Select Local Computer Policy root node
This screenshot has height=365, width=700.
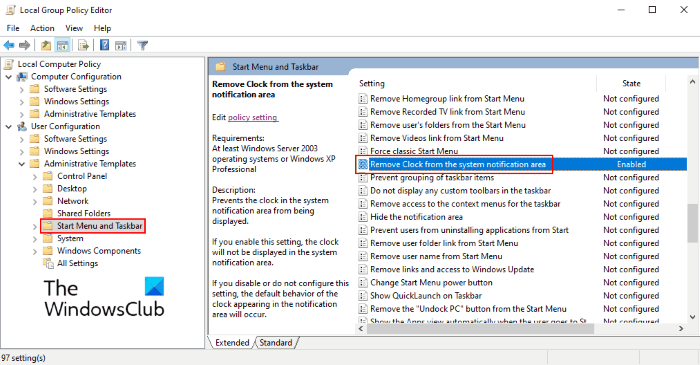pos(59,64)
